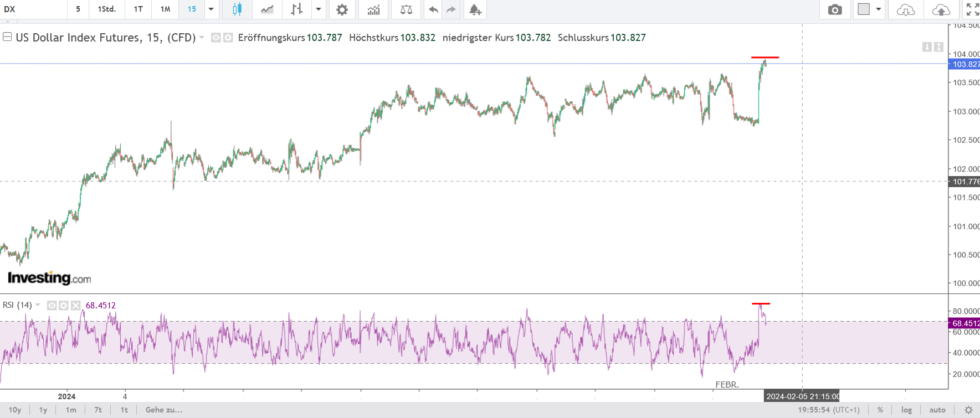
Task: Click the DX symbol search field
Action: [33, 9]
